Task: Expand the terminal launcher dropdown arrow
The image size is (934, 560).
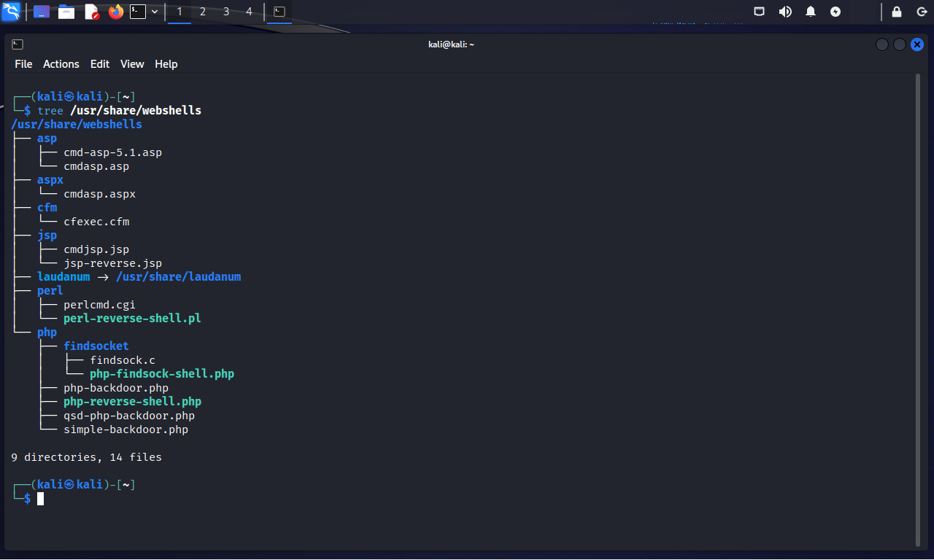Action: [155, 12]
